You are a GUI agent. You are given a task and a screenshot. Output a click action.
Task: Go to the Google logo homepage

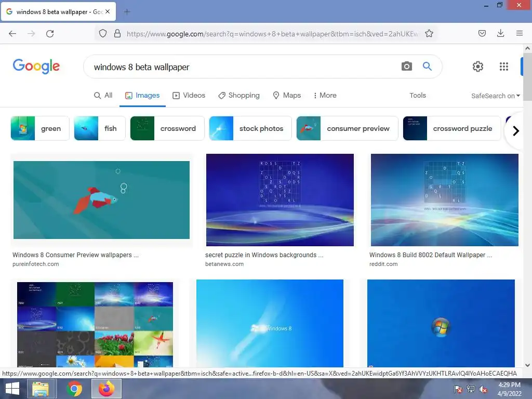point(36,66)
